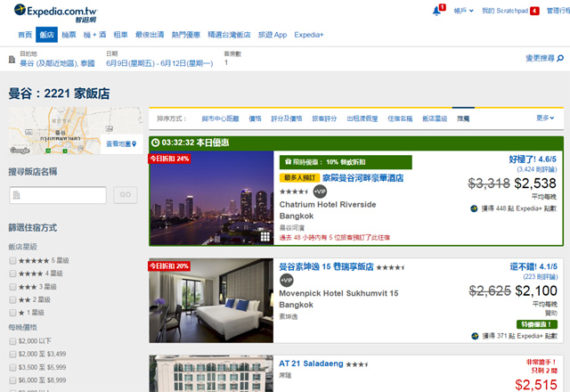Sort by 與市中心距離
The width and height of the screenshot is (570, 392).
click(x=220, y=118)
